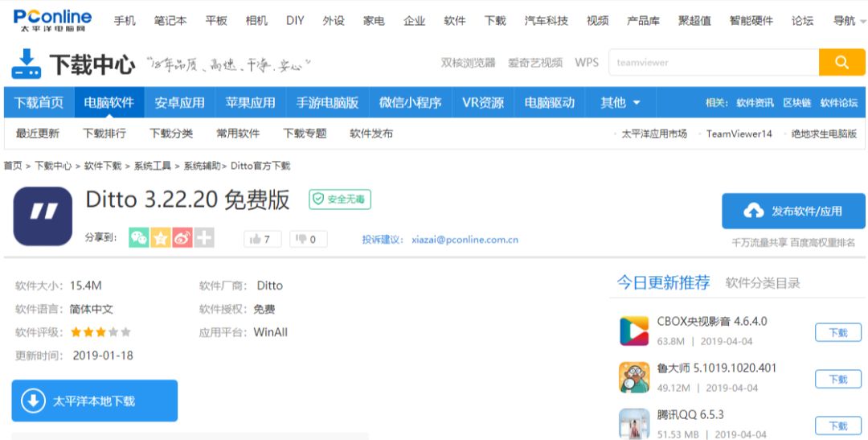Focus the teamviewer search field
868x440 pixels.
click(x=714, y=63)
